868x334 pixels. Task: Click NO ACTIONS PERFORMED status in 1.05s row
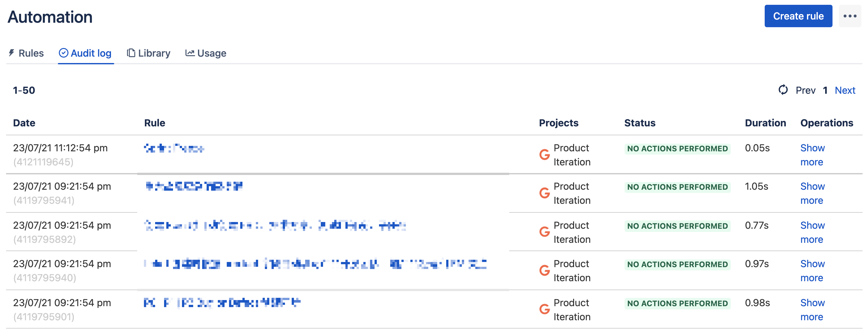click(x=677, y=187)
